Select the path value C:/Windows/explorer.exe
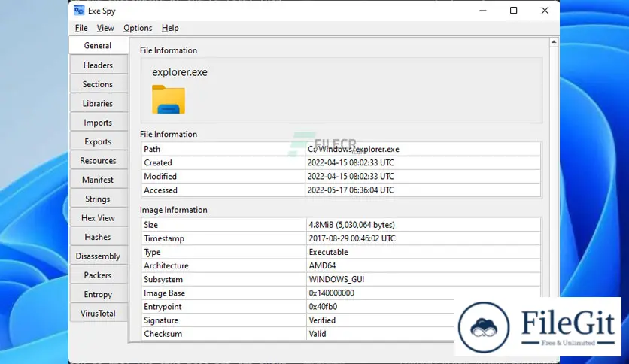The width and height of the screenshot is (629, 364). click(354, 149)
